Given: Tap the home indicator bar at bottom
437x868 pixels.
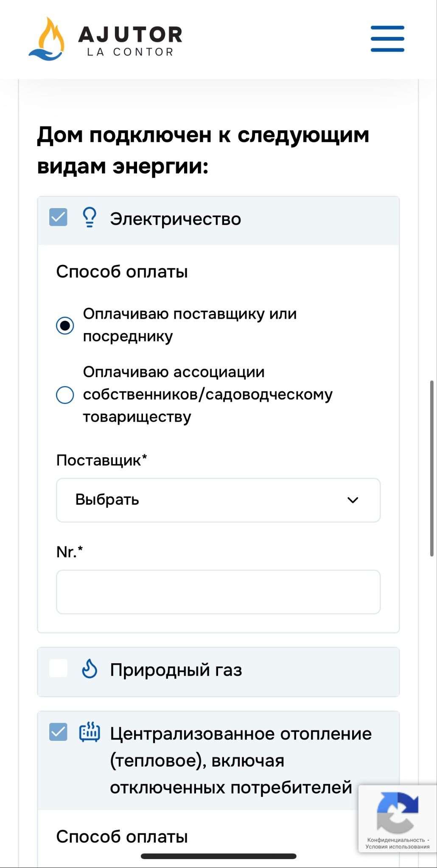Looking at the screenshot, I should point(218,856).
